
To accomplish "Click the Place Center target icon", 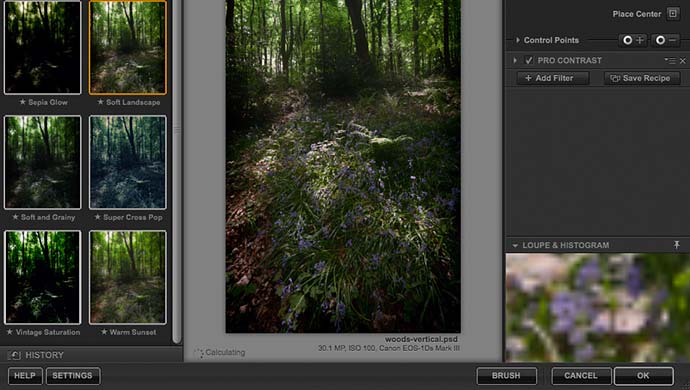I will coord(673,14).
